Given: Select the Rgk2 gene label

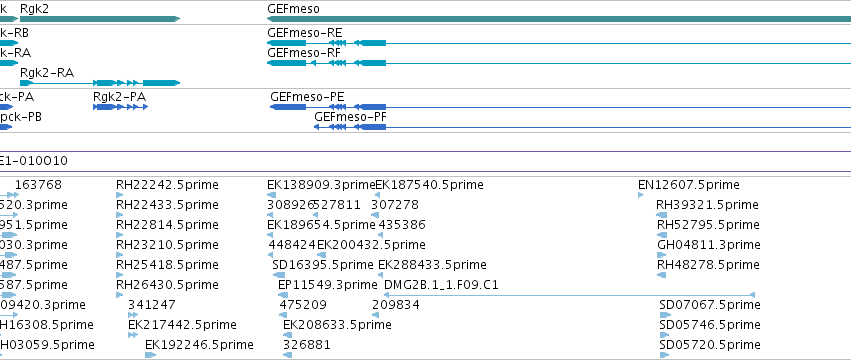Looking at the screenshot, I should [34, 9].
